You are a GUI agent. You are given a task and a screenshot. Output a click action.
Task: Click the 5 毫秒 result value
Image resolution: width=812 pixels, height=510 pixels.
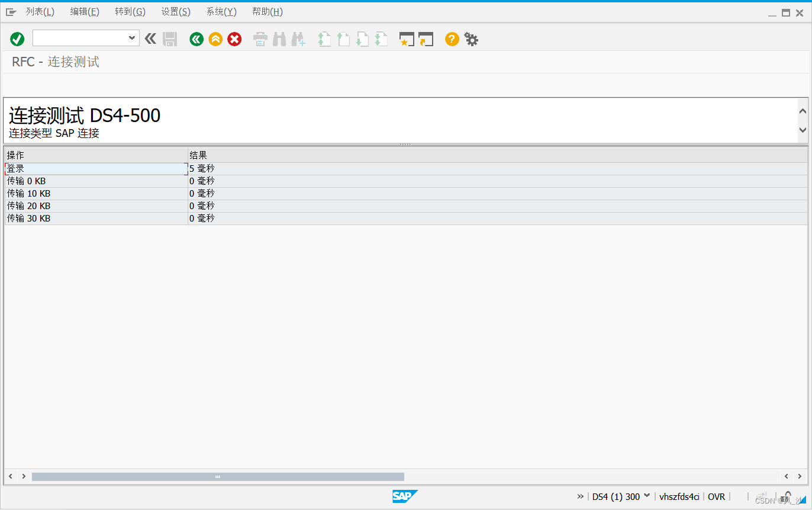(202, 169)
